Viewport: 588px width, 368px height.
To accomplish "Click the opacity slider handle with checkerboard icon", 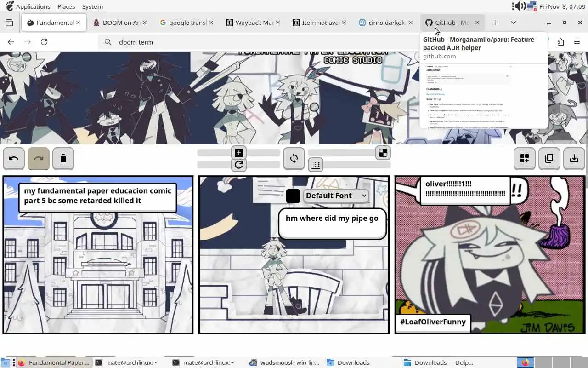I will click(x=383, y=153).
